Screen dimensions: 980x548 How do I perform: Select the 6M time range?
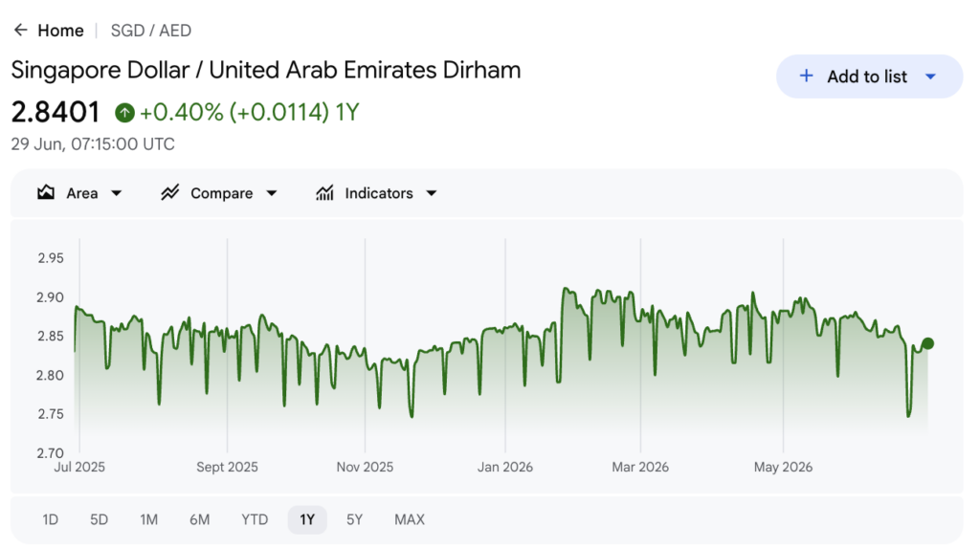pos(199,520)
